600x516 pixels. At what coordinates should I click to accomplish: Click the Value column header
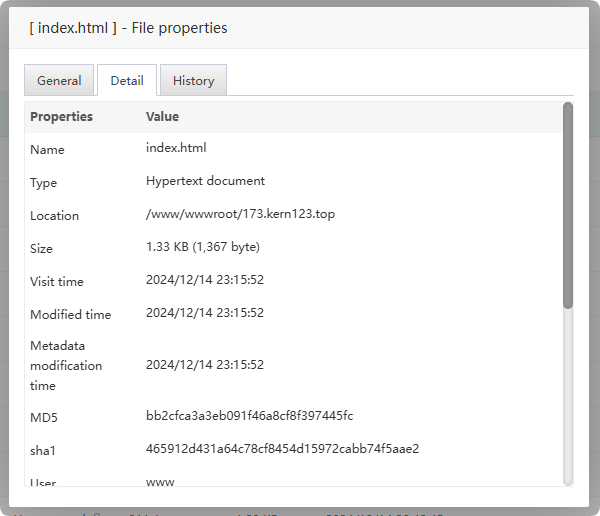162,117
